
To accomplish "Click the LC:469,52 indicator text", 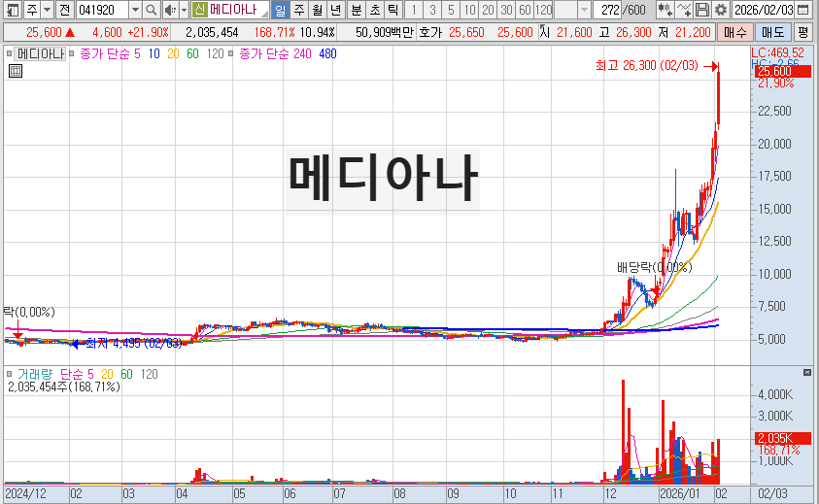I will (778, 52).
